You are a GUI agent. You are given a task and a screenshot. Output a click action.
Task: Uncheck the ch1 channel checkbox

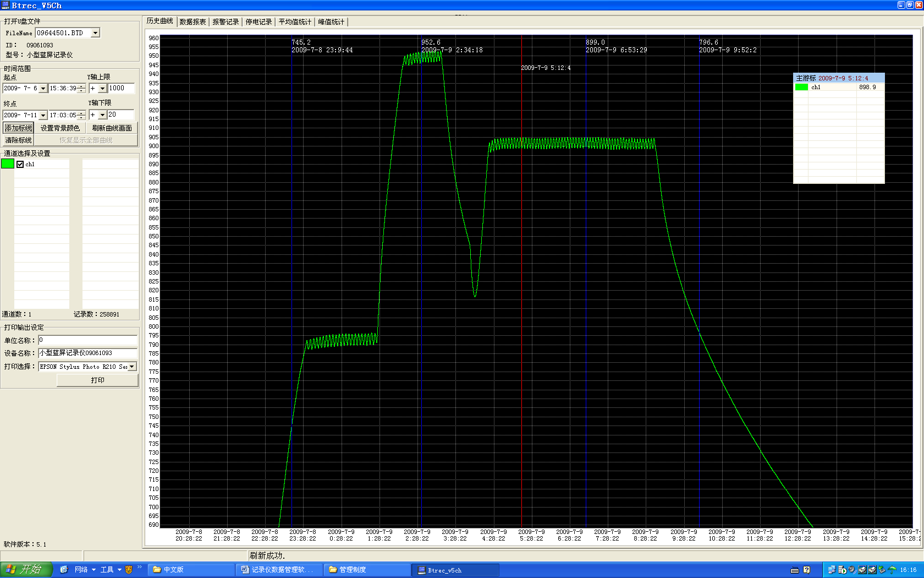(20, 164)
